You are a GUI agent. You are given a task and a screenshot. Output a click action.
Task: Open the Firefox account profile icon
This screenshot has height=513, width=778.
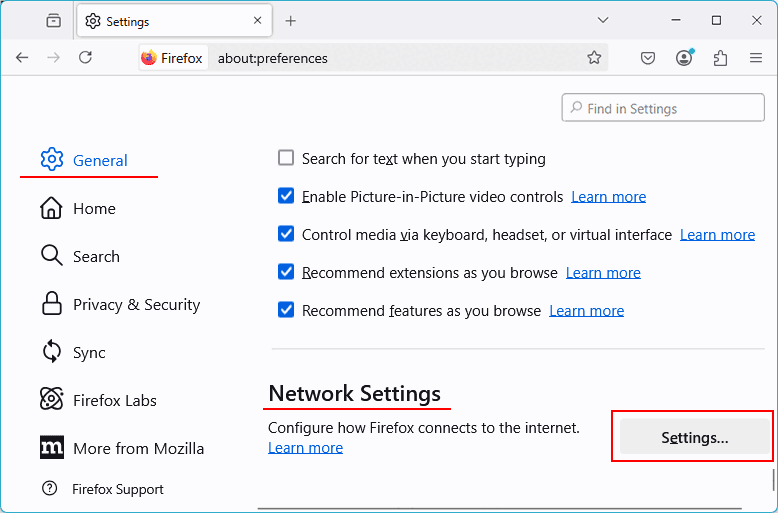(x=684, y=58)
